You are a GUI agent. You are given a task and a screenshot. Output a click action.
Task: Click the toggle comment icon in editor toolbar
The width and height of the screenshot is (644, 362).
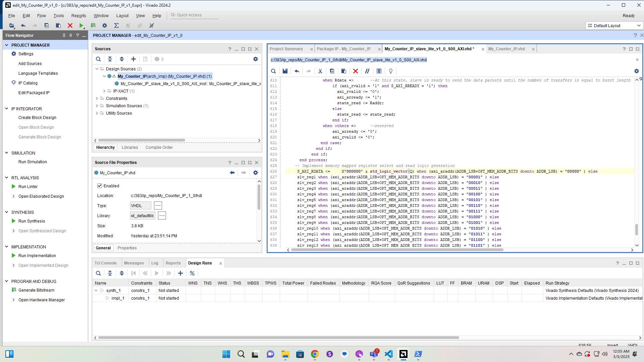point(367,71)
